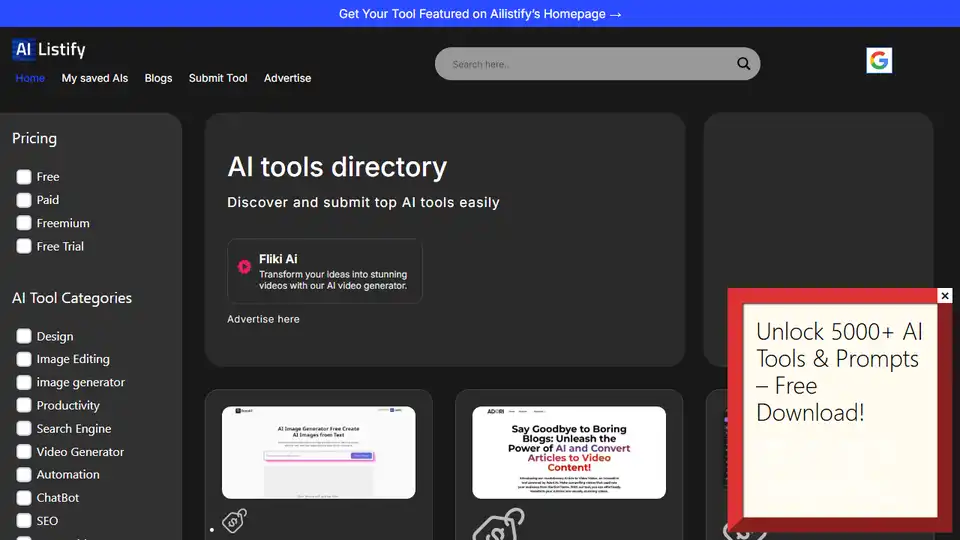The width and height of the screenshot is (960, 540).
Task: Tick the Freemium pricing checkbox
Action: (x=24, y=224)
